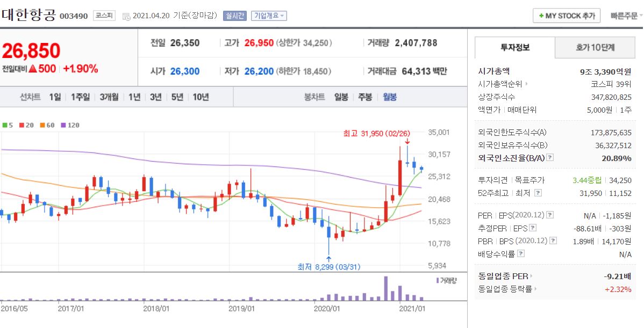Toggle the 실시간 real-time button
644x328 pixels.
click(234, 16)
